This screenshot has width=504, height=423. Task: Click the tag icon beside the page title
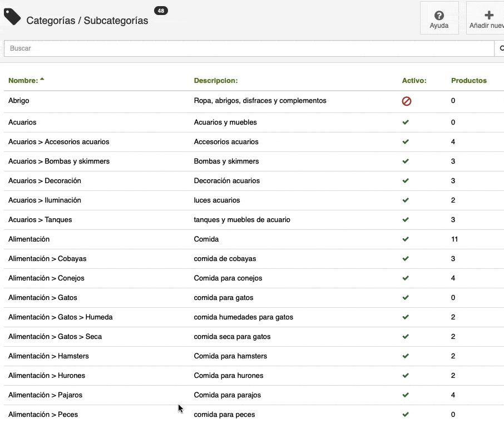click(x=12, y=17)
